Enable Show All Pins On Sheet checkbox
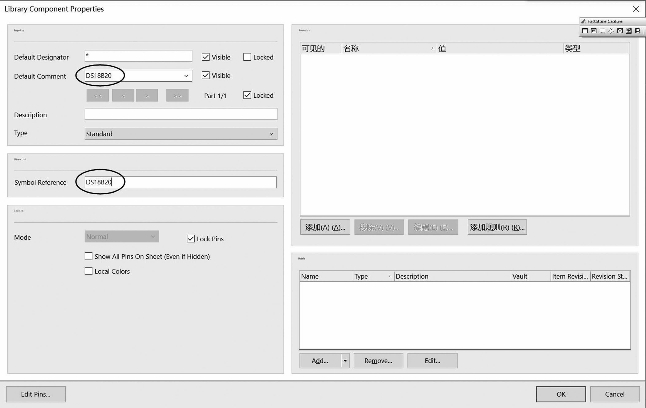This screenshot has width=646, height=408. [89, 256]
